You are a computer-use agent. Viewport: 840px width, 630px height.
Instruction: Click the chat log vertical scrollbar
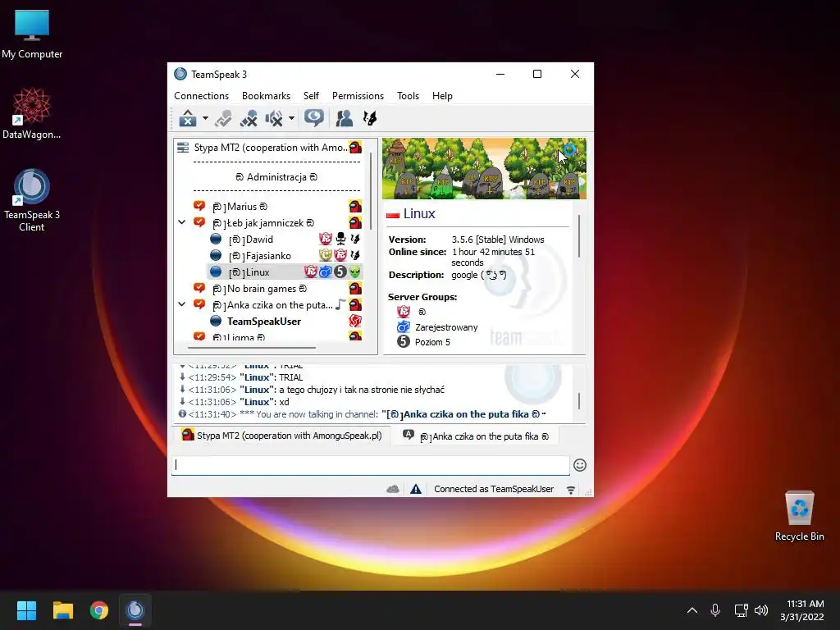coord(579,401)
